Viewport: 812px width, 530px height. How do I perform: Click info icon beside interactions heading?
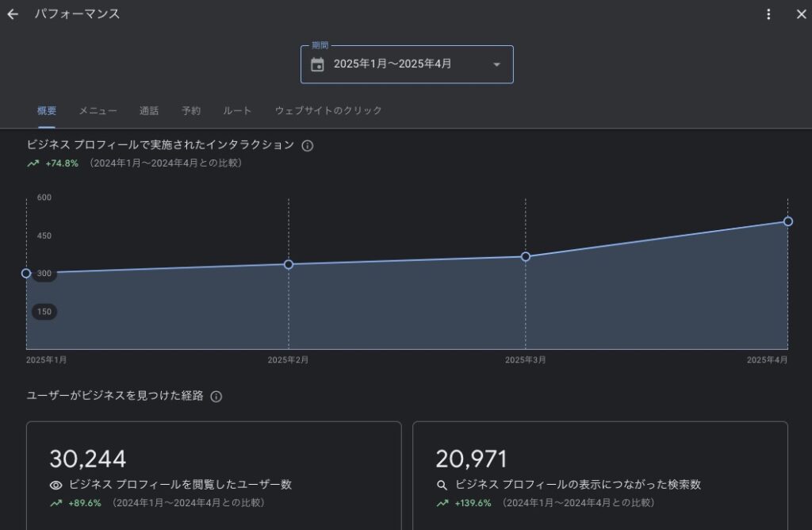pos(308,146)
